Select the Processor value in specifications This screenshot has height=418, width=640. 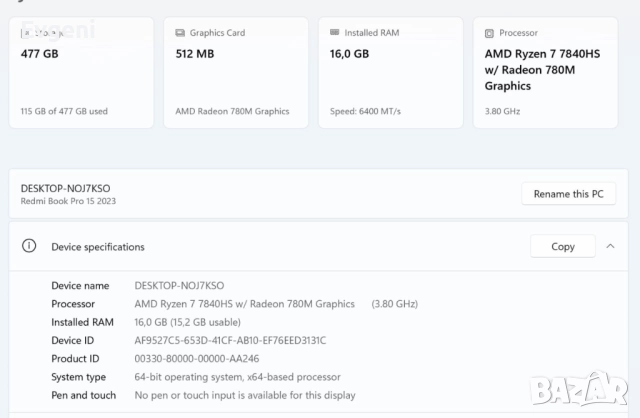tap(244, 304)
